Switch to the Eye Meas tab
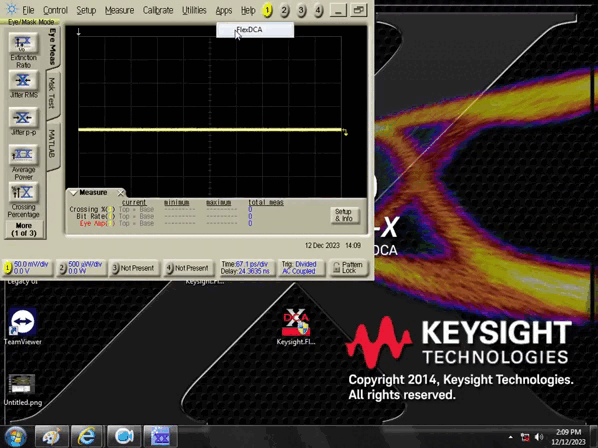 pos(53,47)
